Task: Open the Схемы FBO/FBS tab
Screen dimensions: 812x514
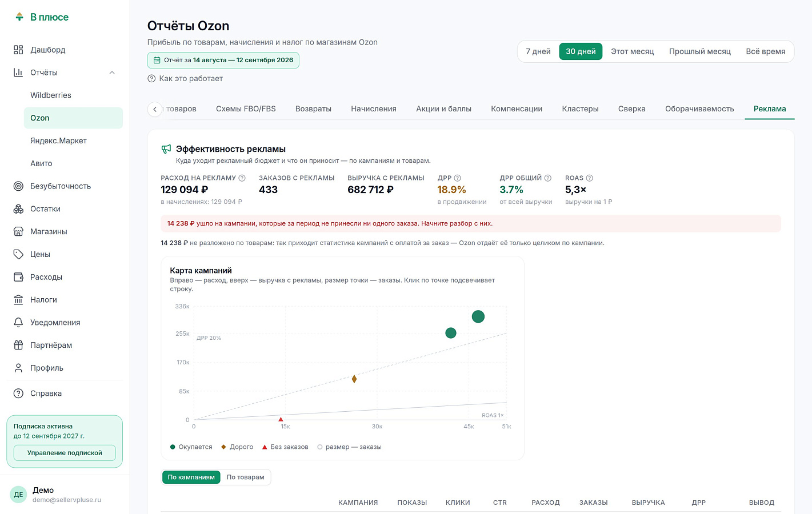Action: pos(246,109)
